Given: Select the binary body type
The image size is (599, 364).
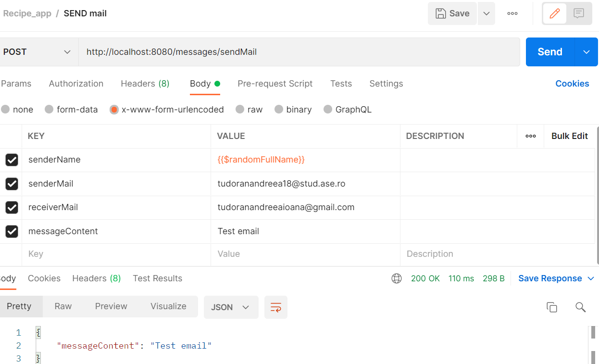Looking at the screenshot, I should (x=279, y=110).
